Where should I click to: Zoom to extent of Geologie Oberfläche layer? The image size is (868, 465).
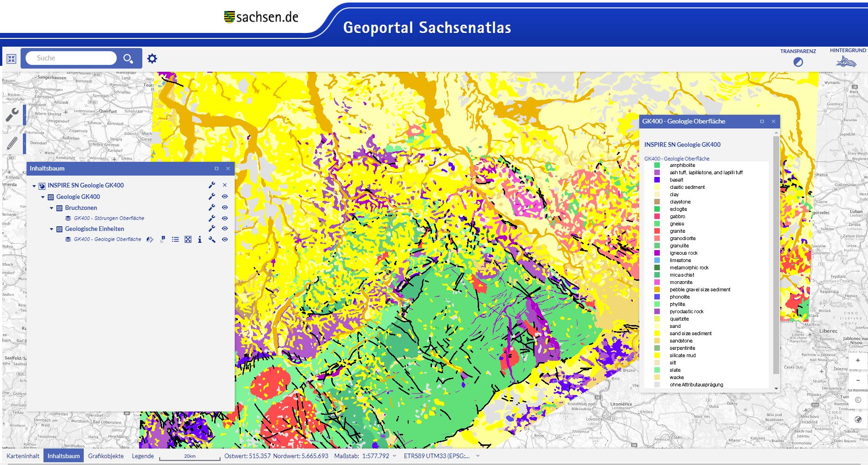point(188,240)
